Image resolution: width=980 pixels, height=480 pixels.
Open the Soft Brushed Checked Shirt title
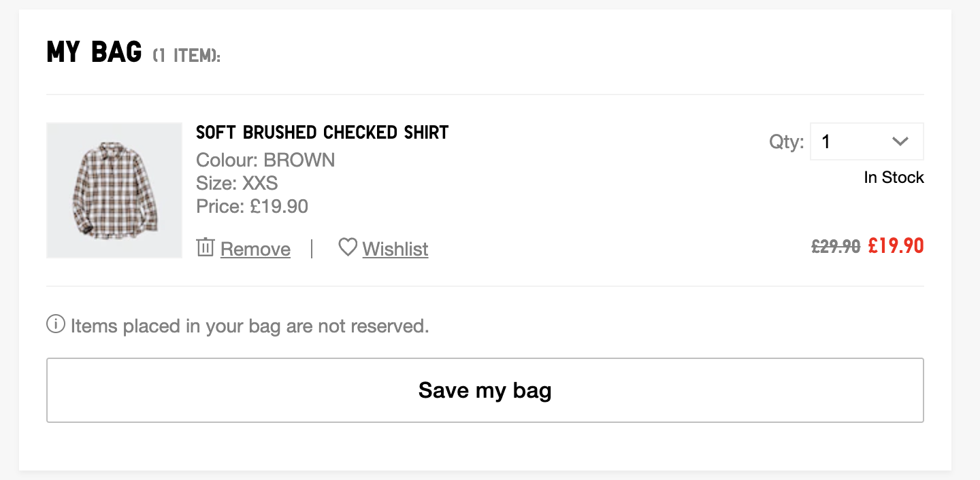pyautogui.click(x=322, y=132)
